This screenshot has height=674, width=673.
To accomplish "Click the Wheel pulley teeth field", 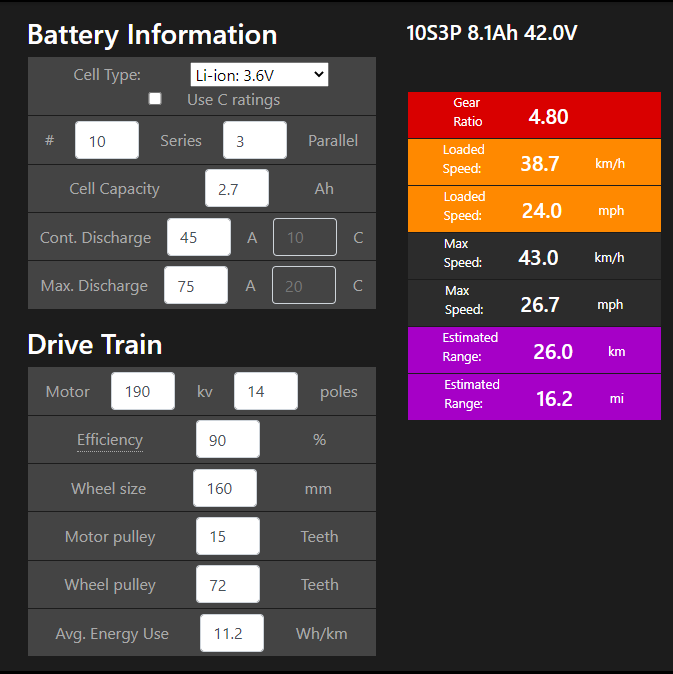I will point(228,585).
